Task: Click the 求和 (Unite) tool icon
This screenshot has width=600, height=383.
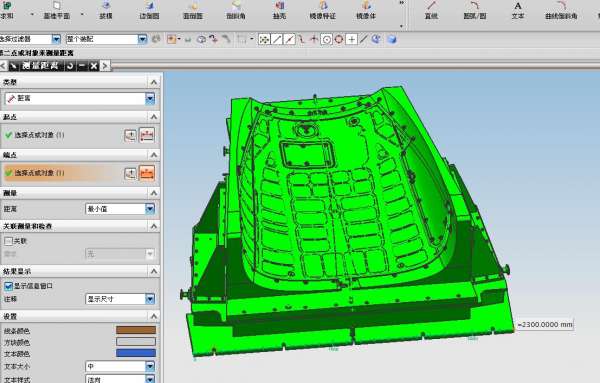Action: (x=7, y=6)
